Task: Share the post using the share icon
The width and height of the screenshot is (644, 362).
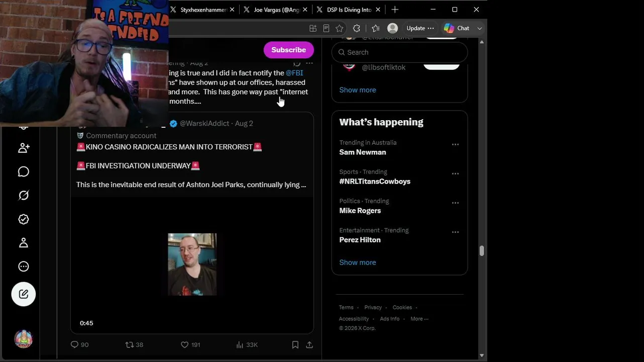Action: [x=309, y=344]
